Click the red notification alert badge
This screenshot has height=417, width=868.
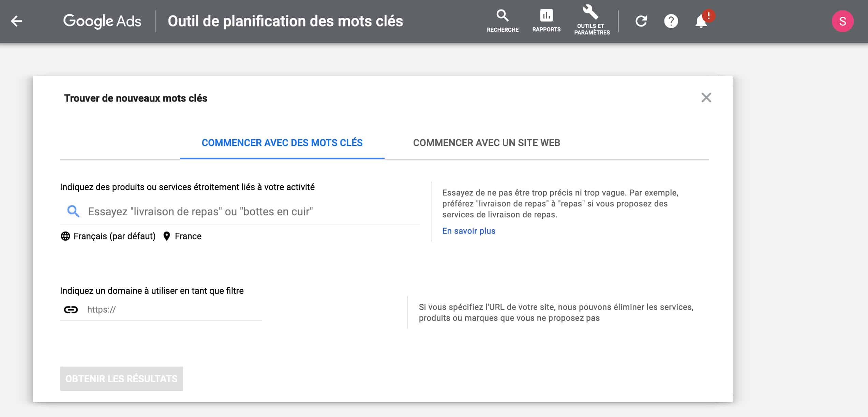(708, 16)
